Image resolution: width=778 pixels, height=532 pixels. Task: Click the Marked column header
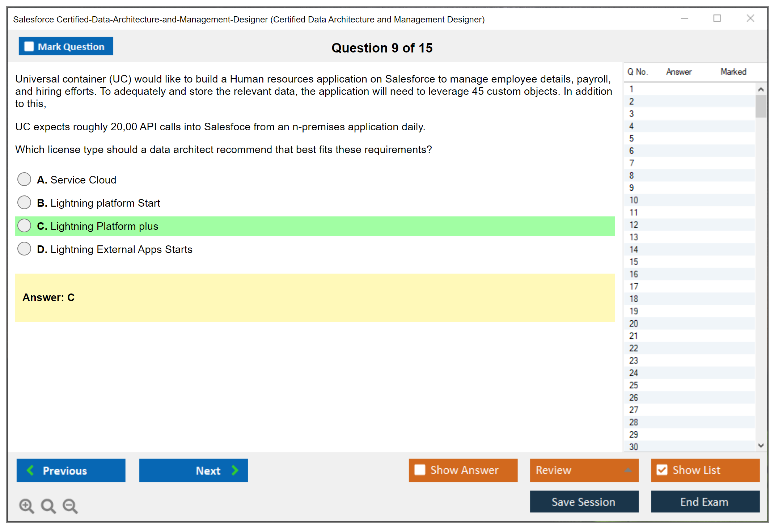[733, 72]
